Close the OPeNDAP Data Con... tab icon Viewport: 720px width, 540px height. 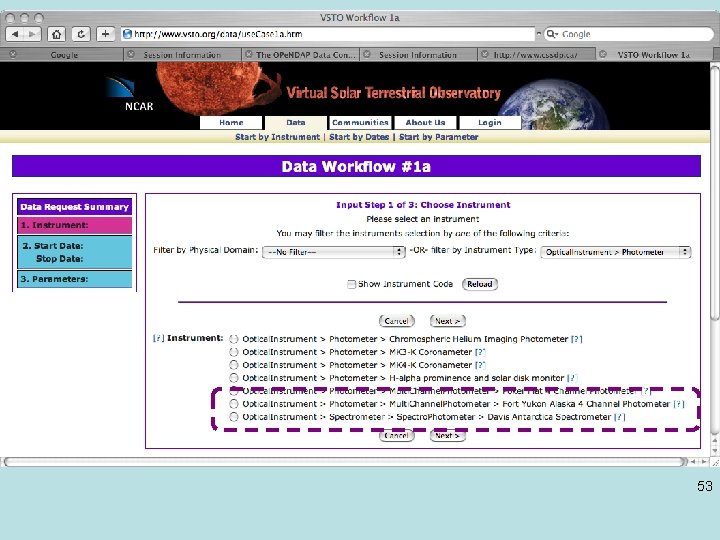click(248, 54)
